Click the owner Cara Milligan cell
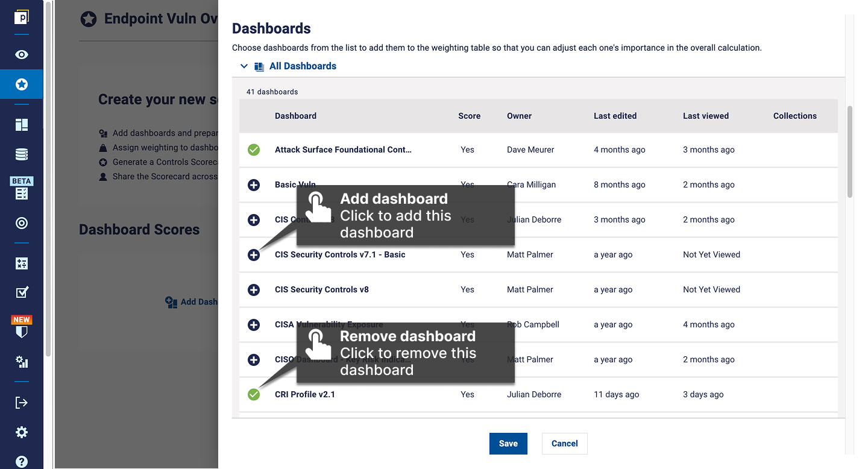 531,184
